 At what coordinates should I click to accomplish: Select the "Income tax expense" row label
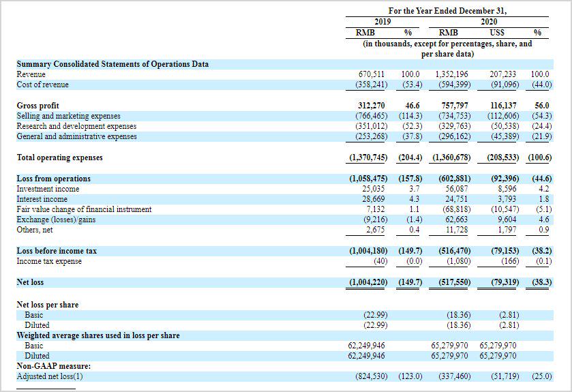[x=49, y=261]
